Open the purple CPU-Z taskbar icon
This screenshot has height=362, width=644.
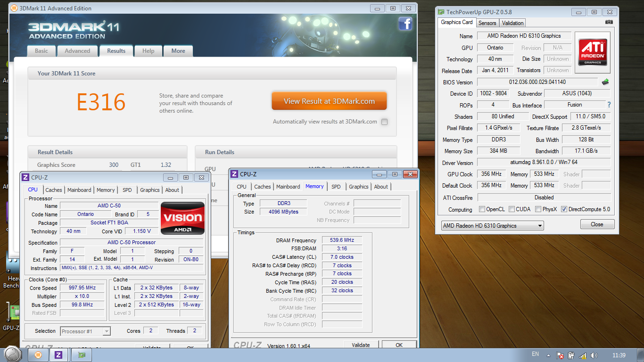click(x=59, y=354)
